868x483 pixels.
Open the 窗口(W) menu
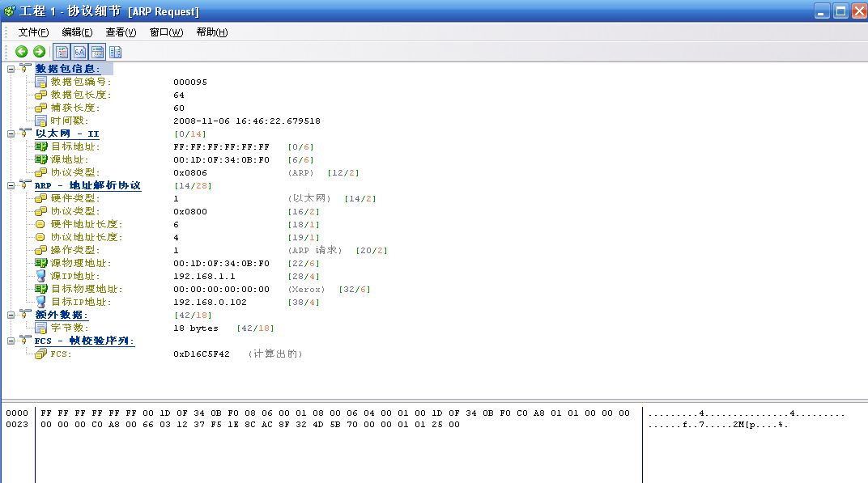166,32
